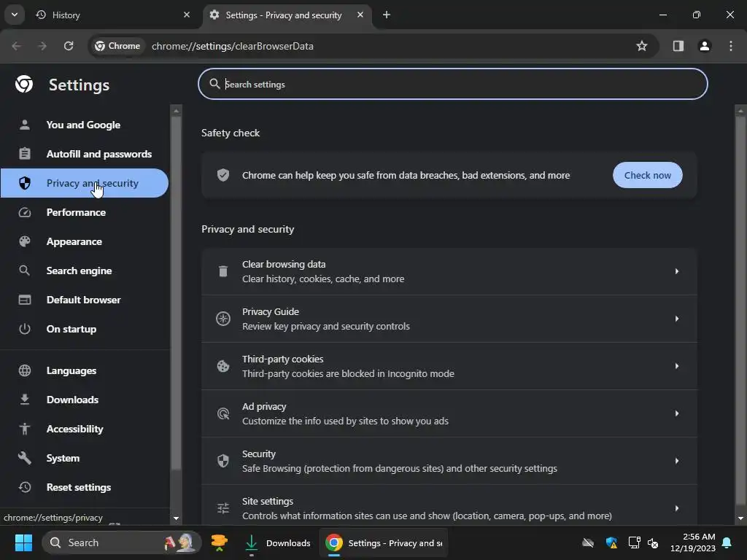747x560 pixels.
Task: Open Security settings row
Action: (x=449, y=461)
